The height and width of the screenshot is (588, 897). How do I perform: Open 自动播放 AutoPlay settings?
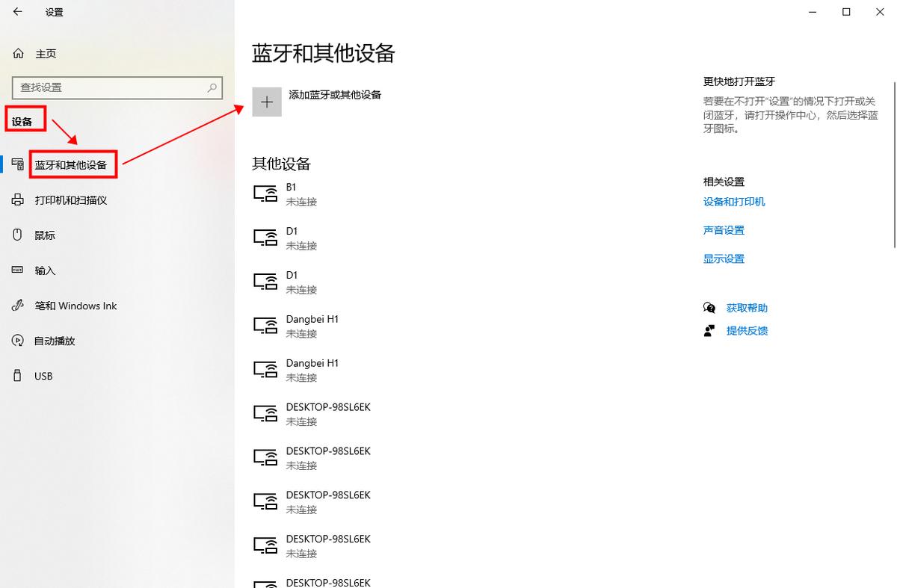[x=52, y=341]
